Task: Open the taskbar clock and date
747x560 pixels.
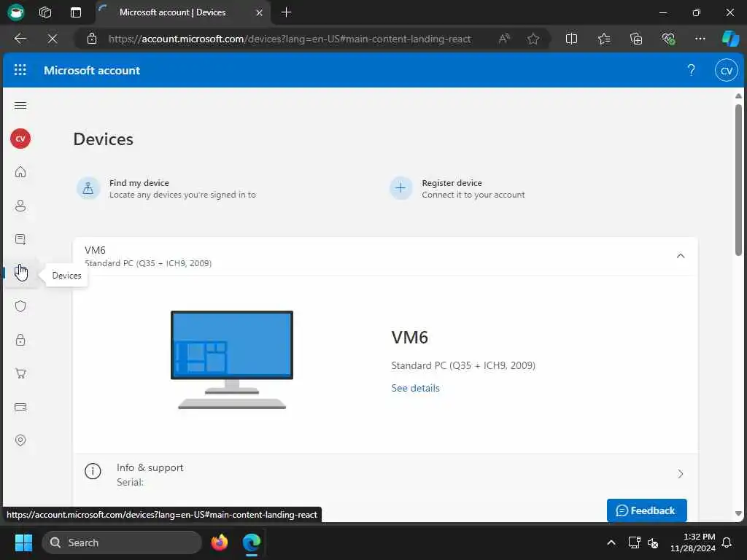Action: [x=693, y=542]
